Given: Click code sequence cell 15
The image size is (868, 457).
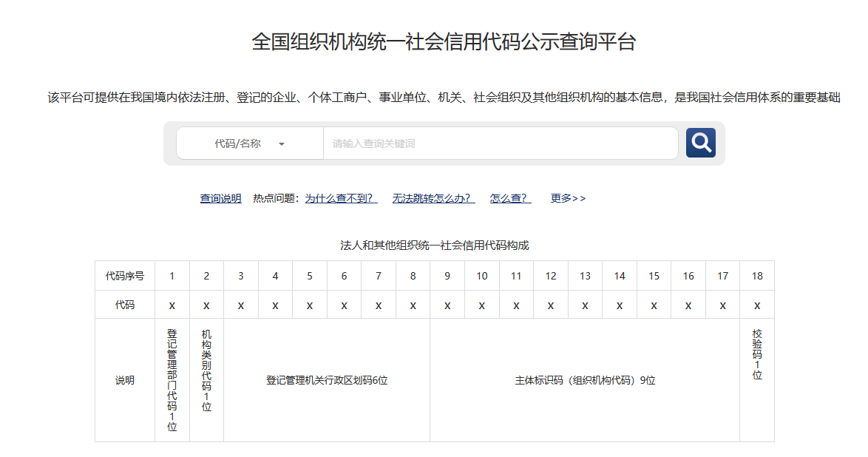Looking at the screenshot, I should [654, 276].
